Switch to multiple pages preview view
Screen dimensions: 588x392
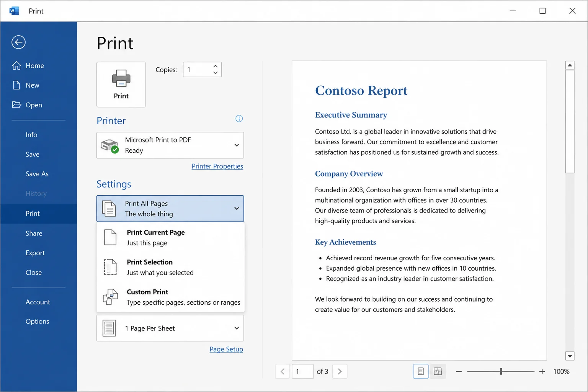click(x=438, y=371)
